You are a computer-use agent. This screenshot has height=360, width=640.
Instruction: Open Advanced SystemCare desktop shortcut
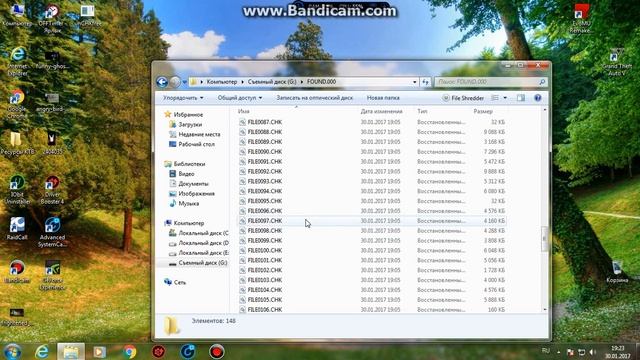(x=52, y=232)
